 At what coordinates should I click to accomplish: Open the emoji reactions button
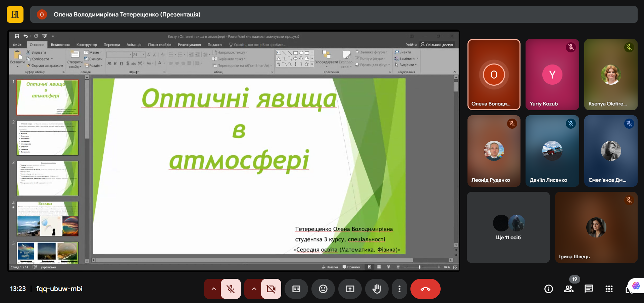tap(323, 289)
